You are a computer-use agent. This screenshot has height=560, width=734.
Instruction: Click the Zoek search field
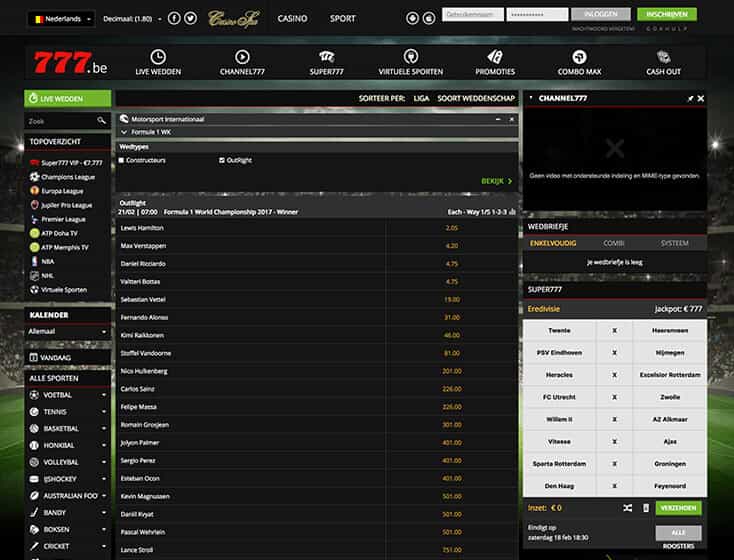point(60,121)
